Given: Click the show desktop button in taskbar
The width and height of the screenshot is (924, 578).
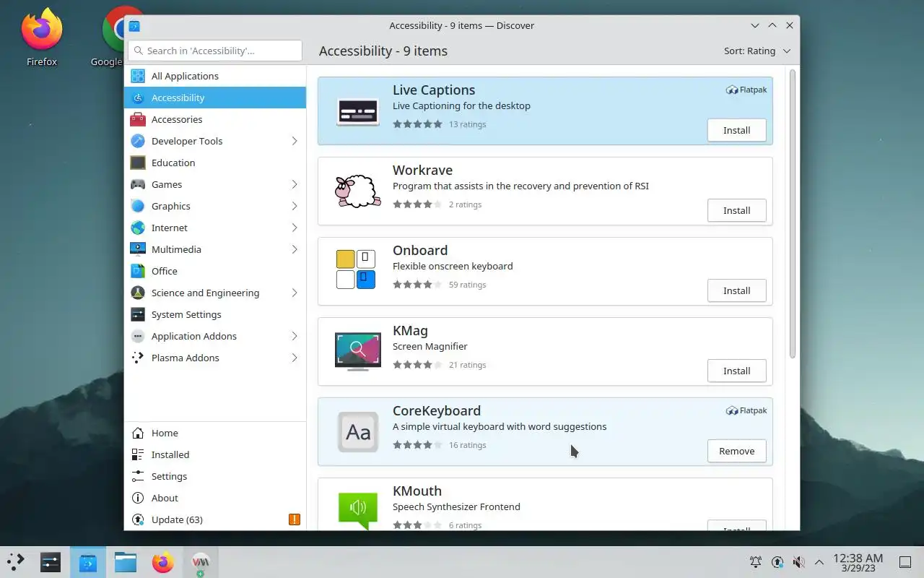Looking at the screenshot, I should tap(905, 562).
